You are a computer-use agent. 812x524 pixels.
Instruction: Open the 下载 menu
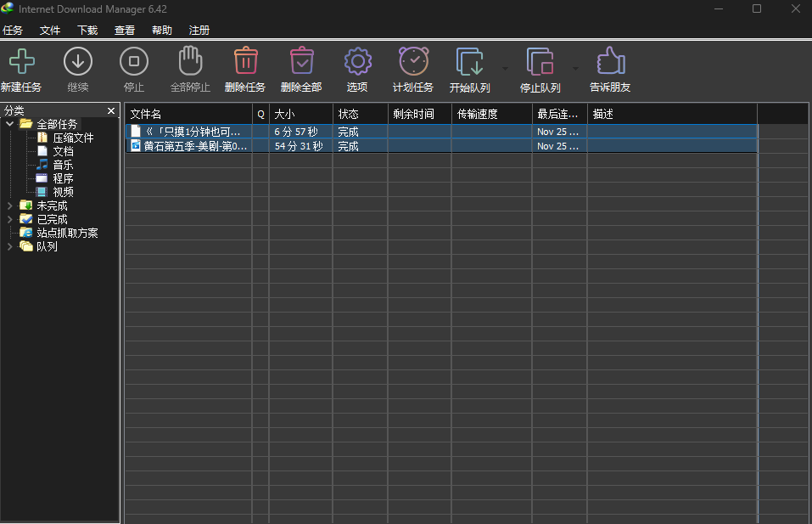tap(87, 31)
